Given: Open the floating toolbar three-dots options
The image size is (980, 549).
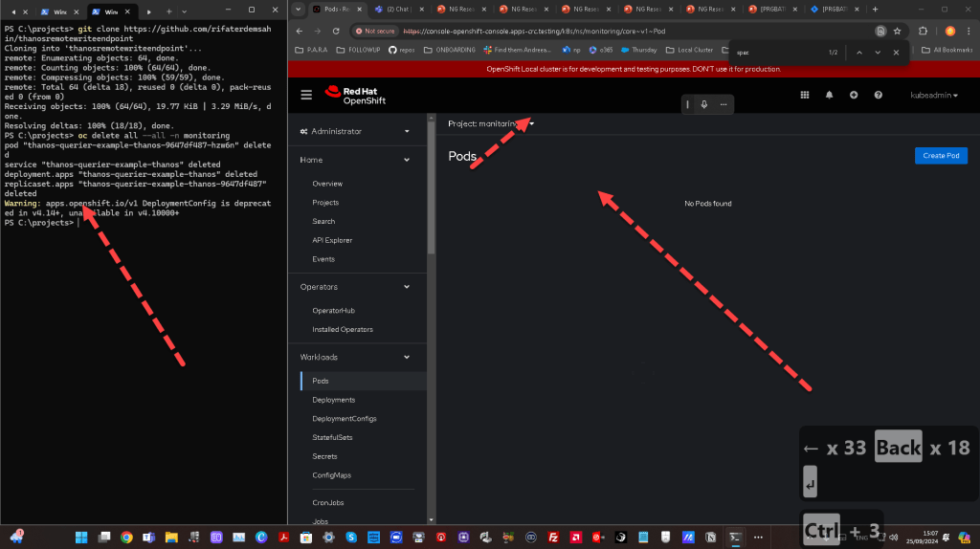Looking at the screenshot, I should 724,104.
